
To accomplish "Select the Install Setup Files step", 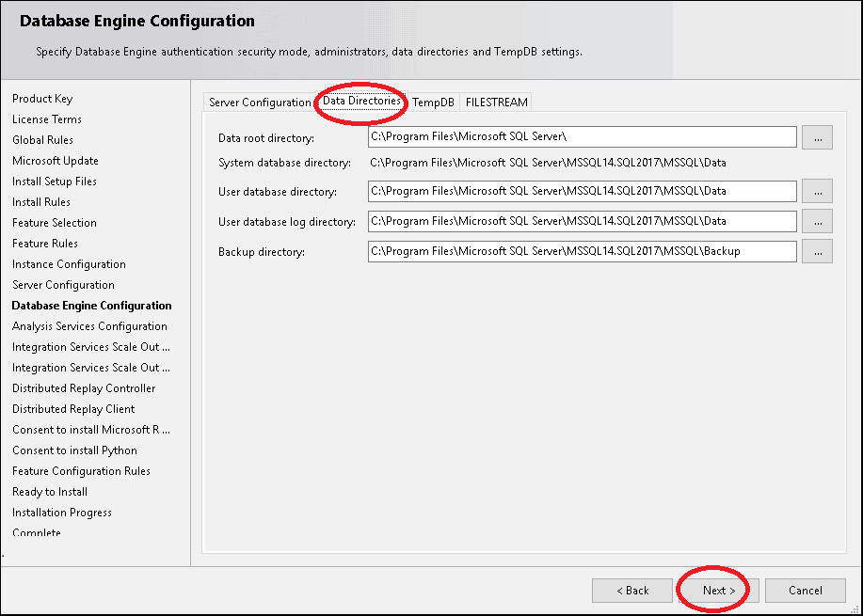I will point(54,182).
